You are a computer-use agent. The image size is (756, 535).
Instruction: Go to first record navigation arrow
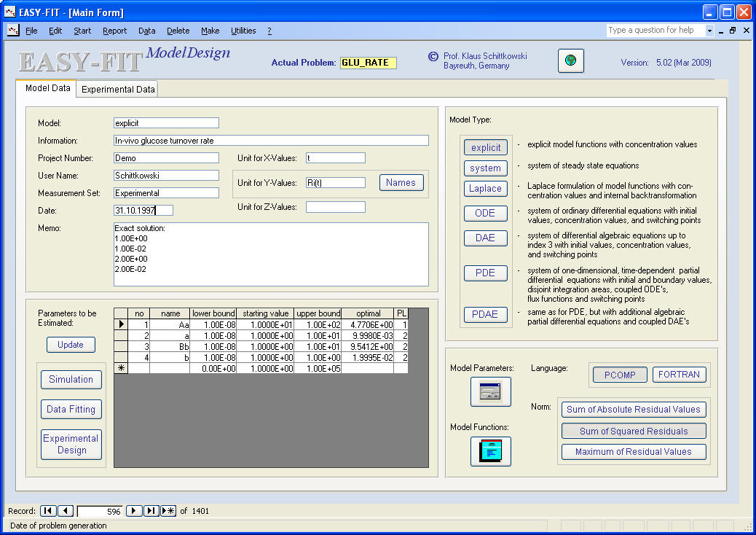click(47, 511)
